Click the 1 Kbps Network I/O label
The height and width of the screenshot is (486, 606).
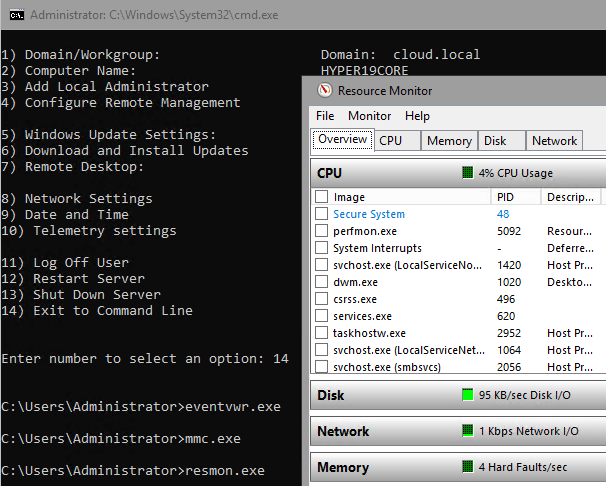click(x=528, y=431)
